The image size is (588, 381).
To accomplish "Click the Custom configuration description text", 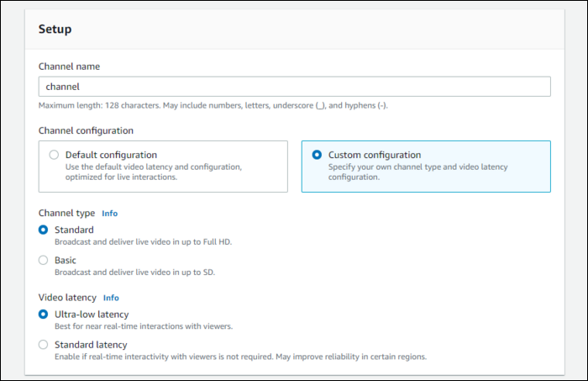I will (417, 172).
